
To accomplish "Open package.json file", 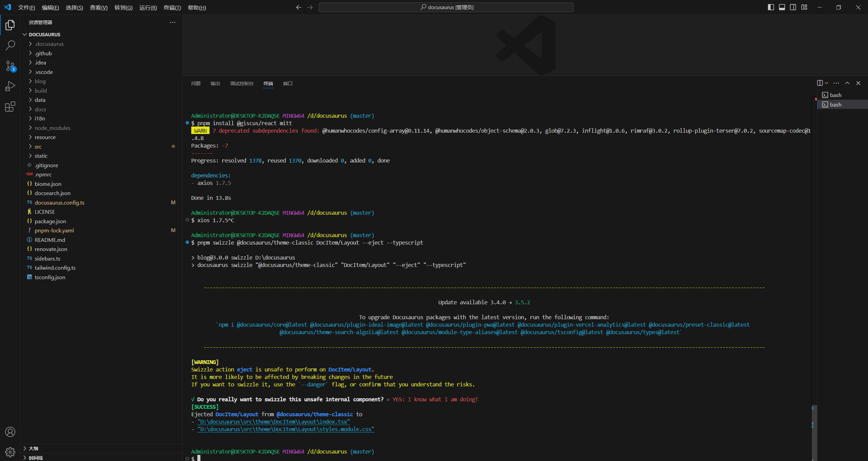I will click(101, 221).
